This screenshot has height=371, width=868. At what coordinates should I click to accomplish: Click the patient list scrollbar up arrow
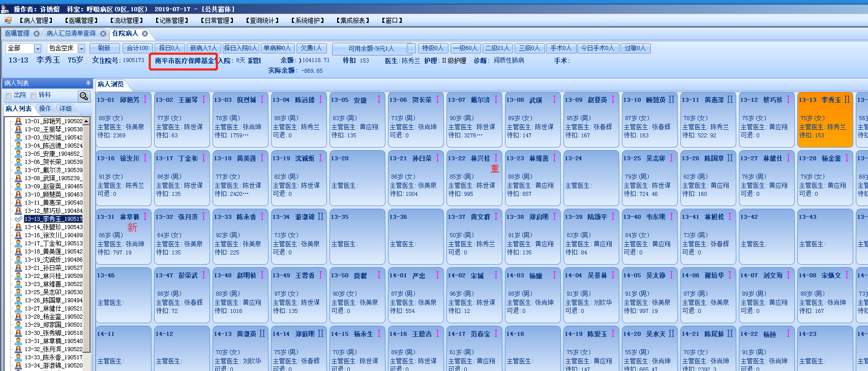(x=86, y=121)
